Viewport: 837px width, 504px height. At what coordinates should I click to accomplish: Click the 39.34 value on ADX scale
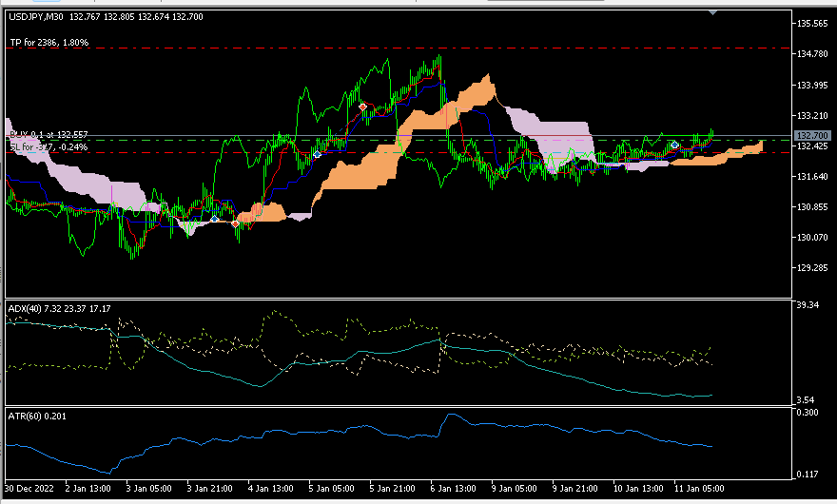[x=808, y=306]
